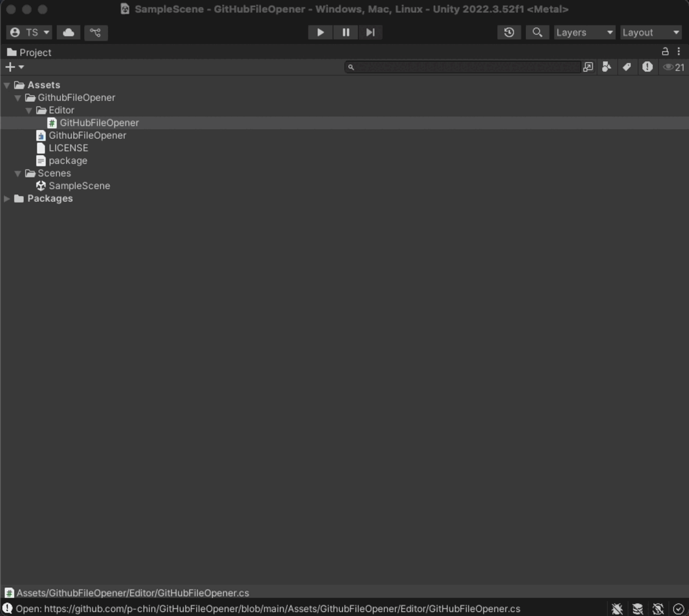Toggle the debug mode bug icon
Image resolution: width=689 pixels, height=616 pixels.
(x=617, y=609)
